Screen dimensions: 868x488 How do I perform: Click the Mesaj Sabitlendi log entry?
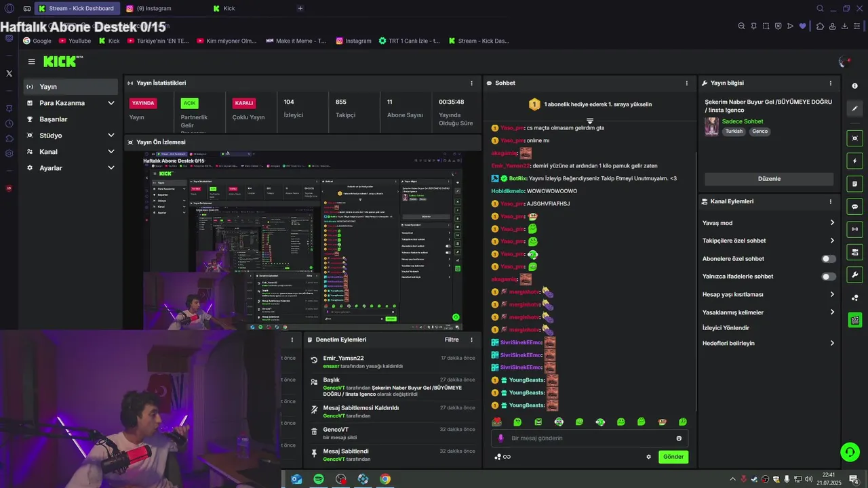(x=392, y=455)
